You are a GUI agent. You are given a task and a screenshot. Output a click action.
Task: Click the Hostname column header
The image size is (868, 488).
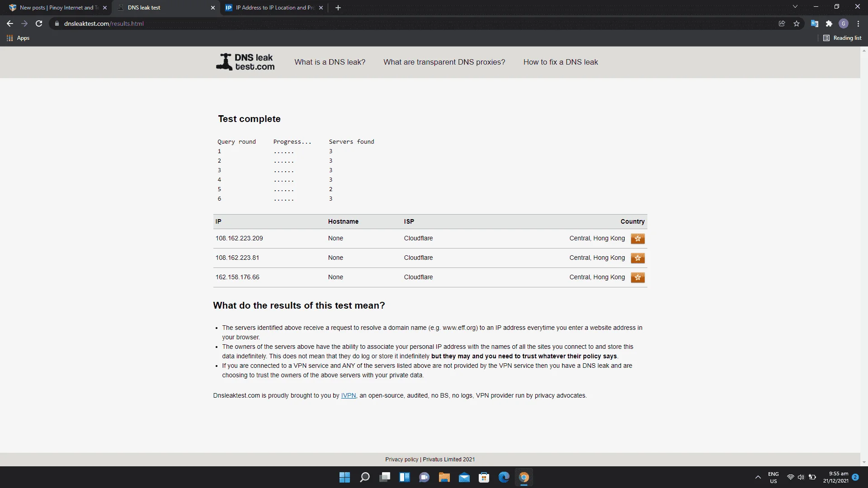343,221
